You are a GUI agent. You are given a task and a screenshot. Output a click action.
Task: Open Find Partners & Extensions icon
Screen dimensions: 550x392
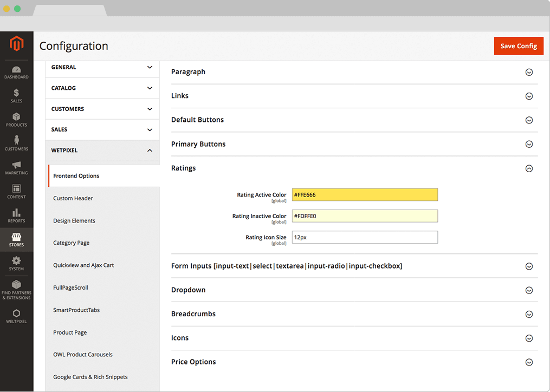click(x=16, y=289)
